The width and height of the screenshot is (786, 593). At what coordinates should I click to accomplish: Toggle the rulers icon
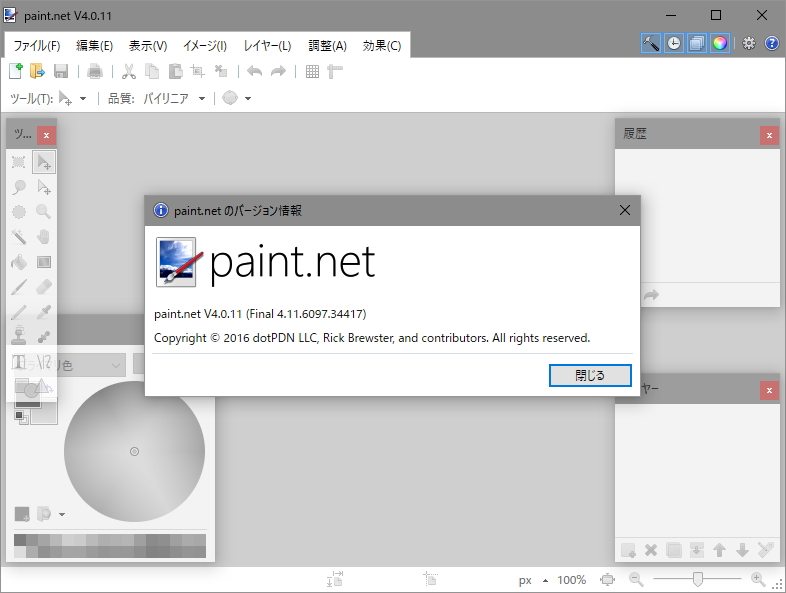tap(334, 71)
